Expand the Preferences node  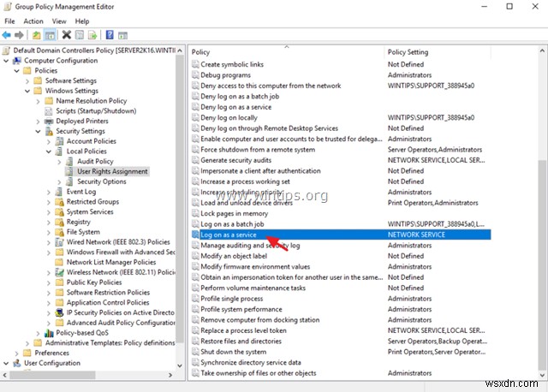tap(16, 353)
